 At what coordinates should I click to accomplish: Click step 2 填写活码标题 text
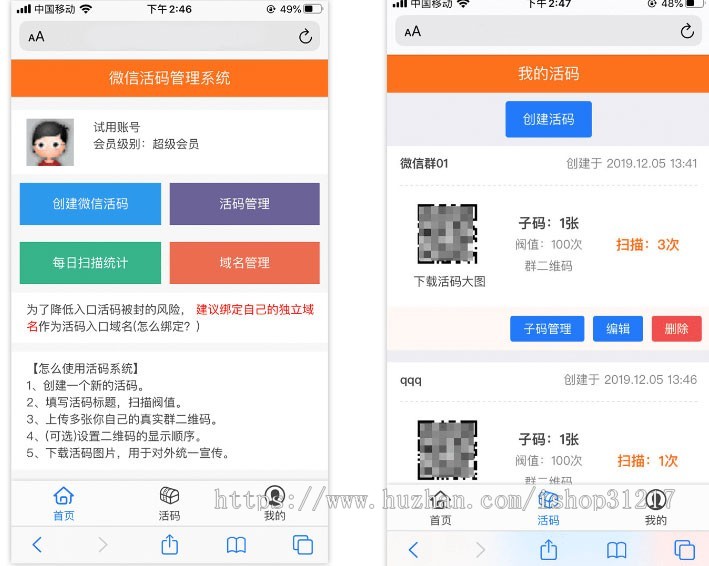click(x=105, y=402)
